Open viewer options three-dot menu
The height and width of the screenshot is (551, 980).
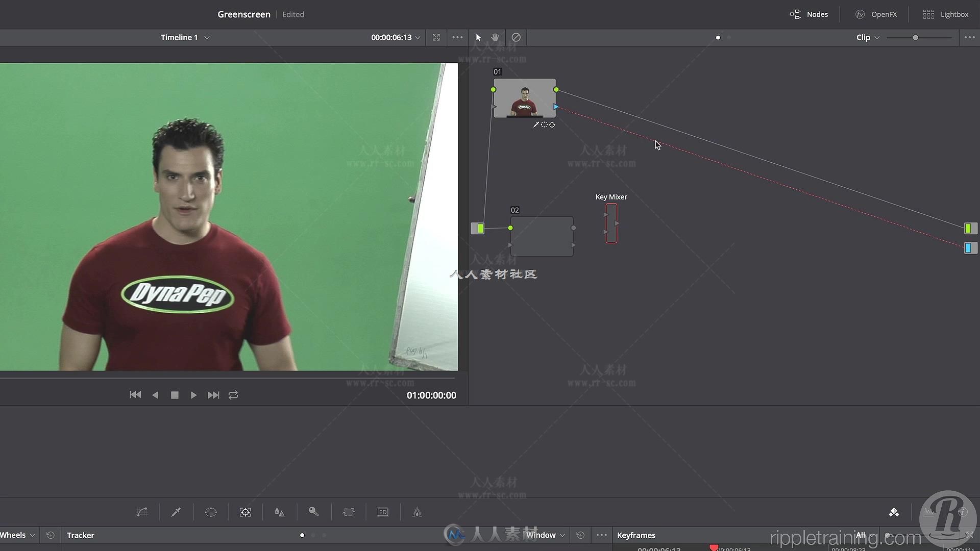457,37
